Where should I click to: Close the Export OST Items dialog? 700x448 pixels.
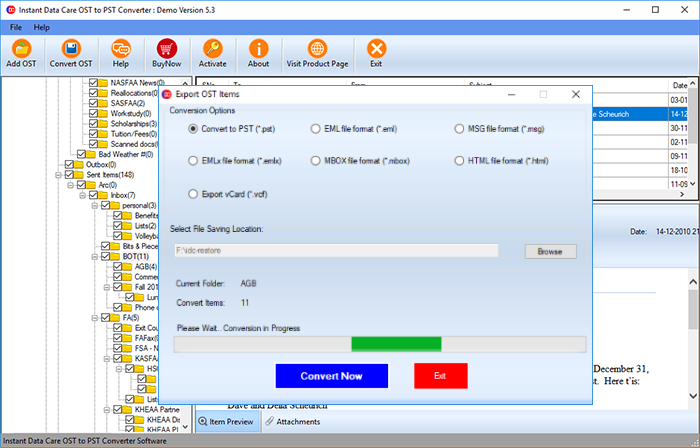coord(576,94)
